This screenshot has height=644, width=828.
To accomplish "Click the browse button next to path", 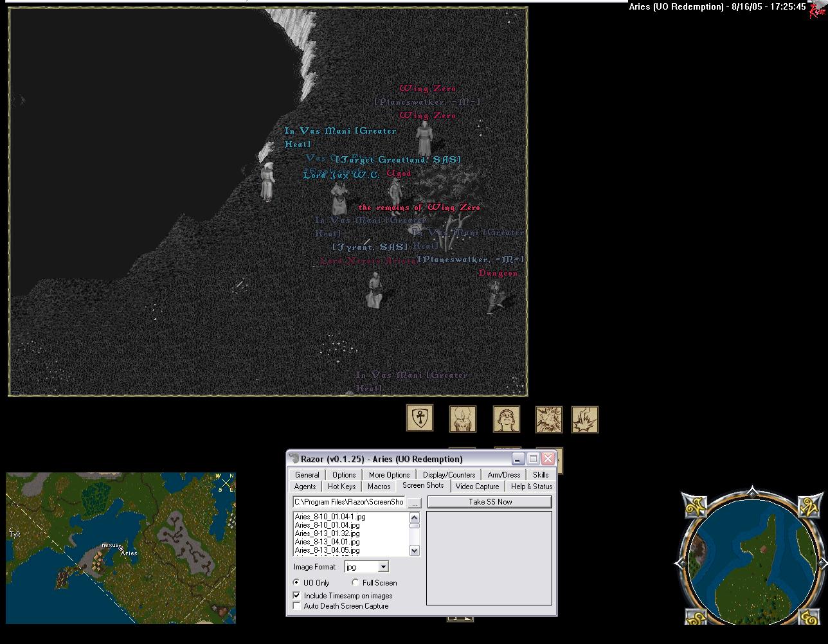I will (414, 503).
